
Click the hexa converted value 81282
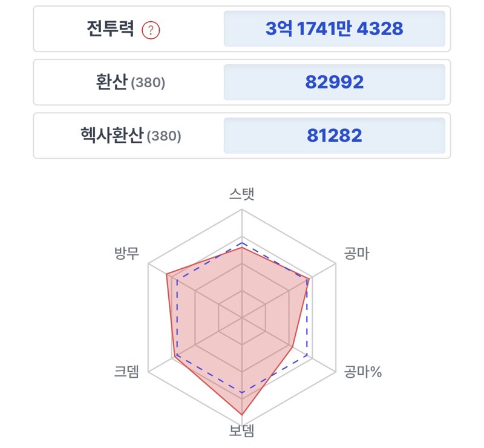pyautogui.click(x=335, y=136)
